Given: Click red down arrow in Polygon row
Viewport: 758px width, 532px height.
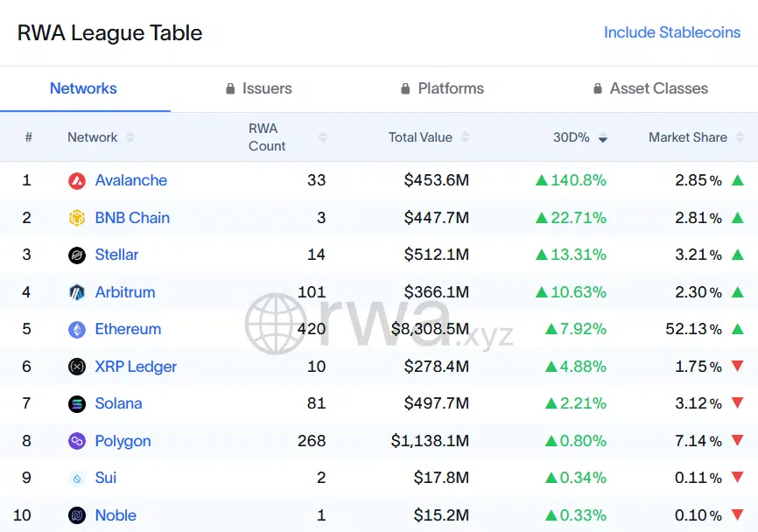Looking at the screenshot, I should tap(738, 440).
